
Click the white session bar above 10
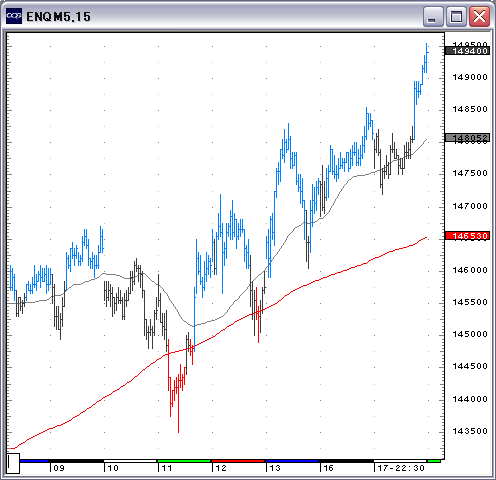coord(130,461)
